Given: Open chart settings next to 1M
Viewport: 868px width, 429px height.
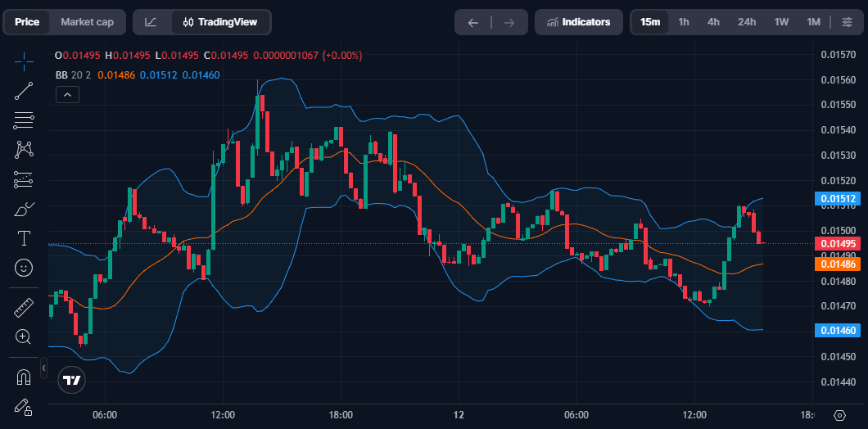Looking at the screenshot, I should [x=847, y=22].
